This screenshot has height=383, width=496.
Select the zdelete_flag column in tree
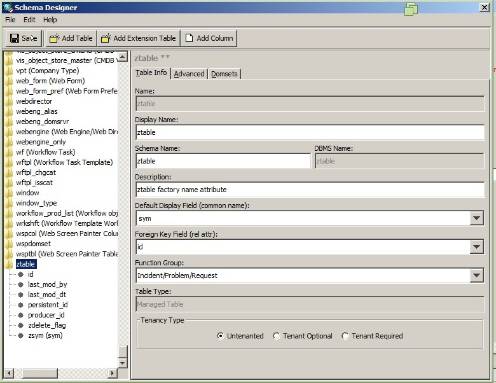(47, 325)
